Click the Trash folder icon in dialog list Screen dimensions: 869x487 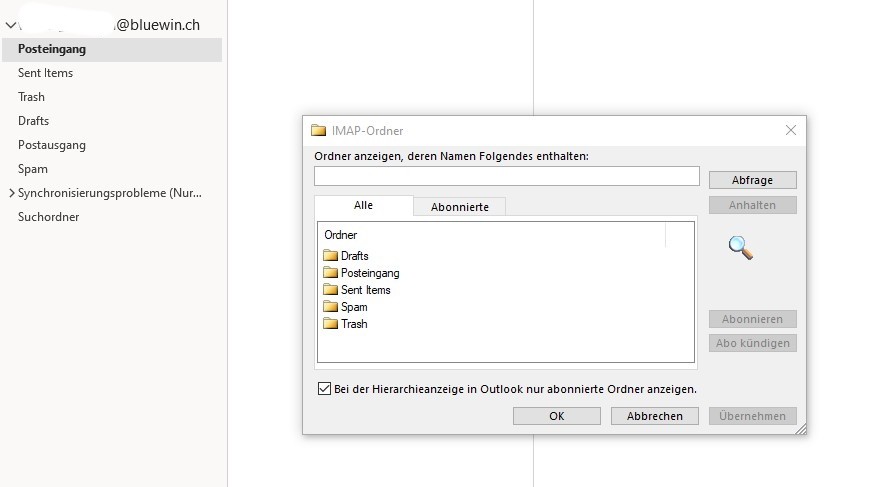pos(331,324)
